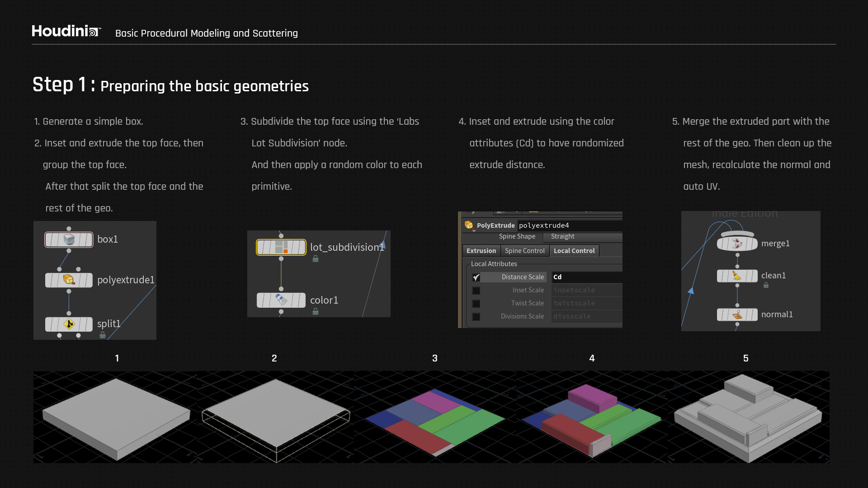Select the lot_subdivision1 node icon
The height and width of the screenshot is (488, 868).
pos(281,247)
